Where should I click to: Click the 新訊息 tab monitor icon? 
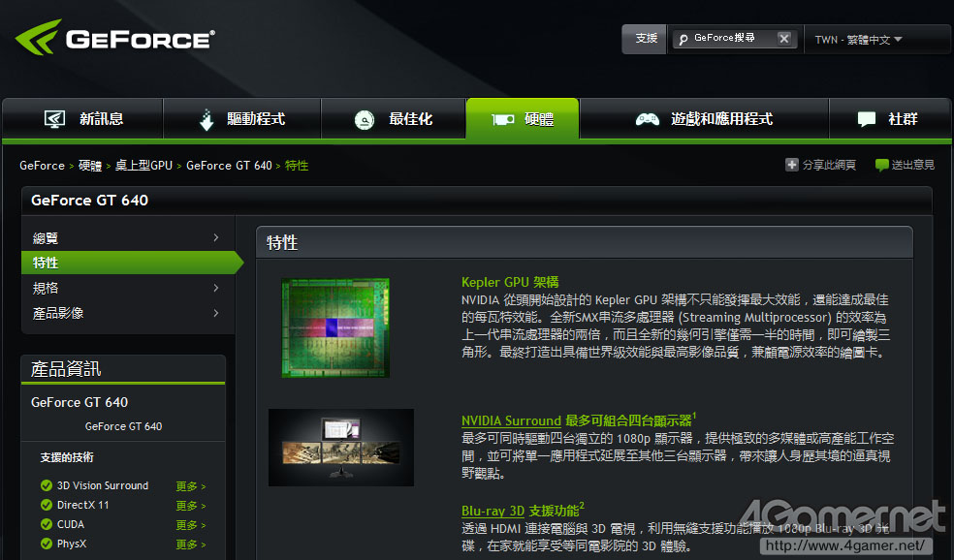coord(54,118)
